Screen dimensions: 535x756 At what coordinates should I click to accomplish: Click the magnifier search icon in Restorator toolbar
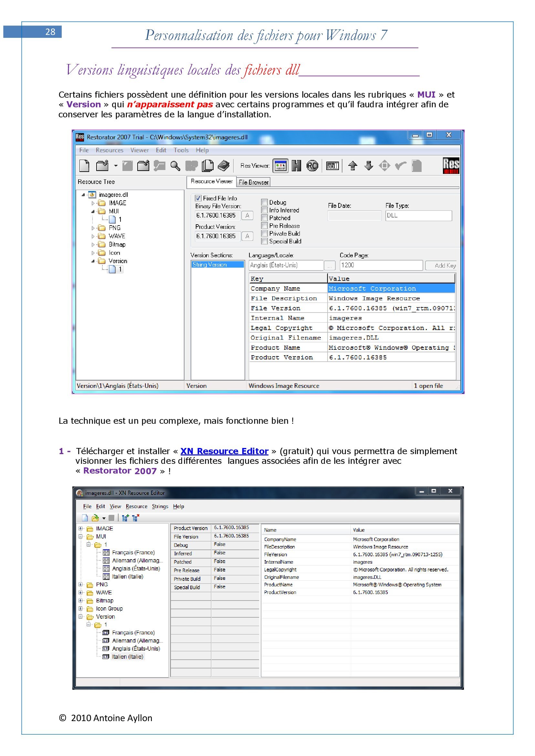point(175,166)
